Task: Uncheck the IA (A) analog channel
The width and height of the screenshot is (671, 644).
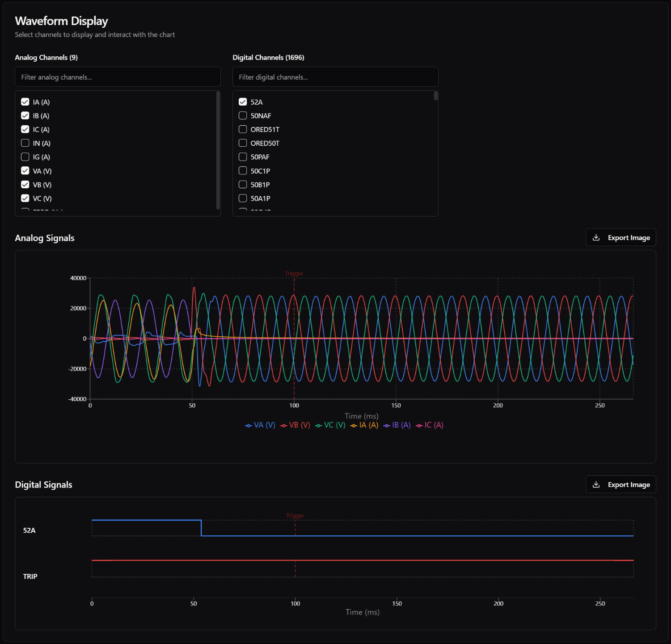Action: click(x=25, y=102)
